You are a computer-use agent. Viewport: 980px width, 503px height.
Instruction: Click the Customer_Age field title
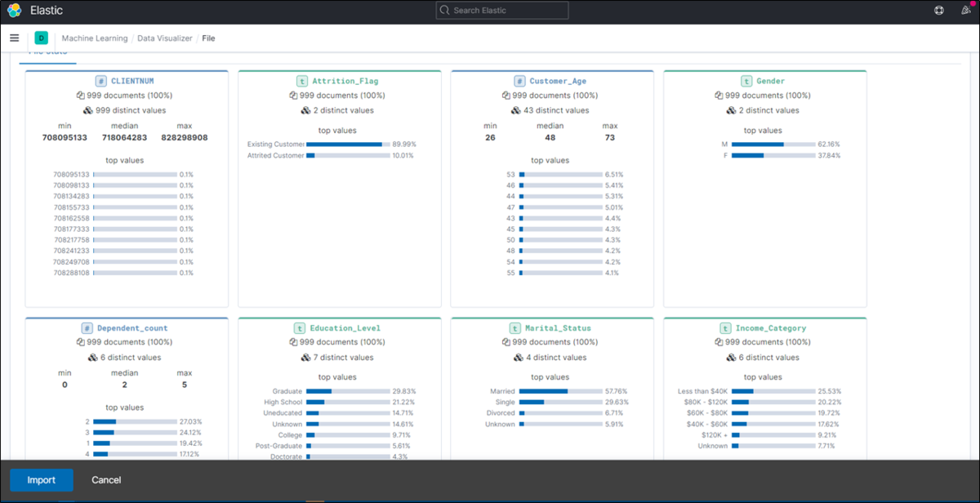tap(558, 81)
